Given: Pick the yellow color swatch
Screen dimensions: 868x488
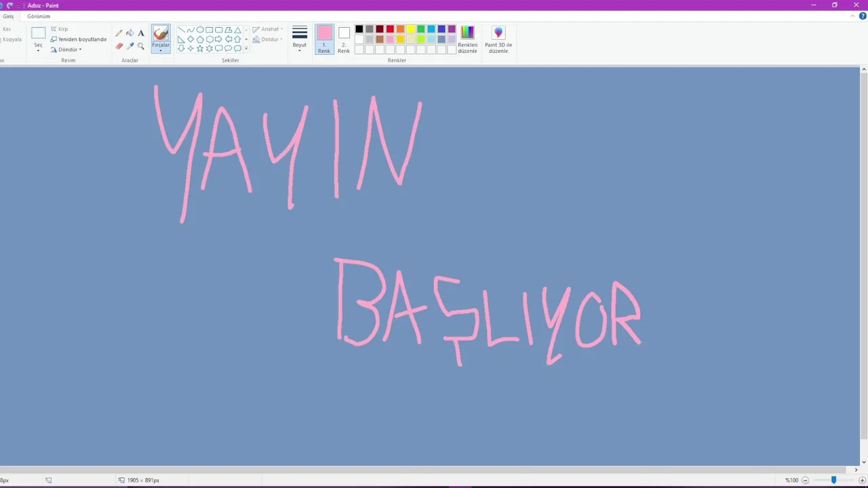Looking at the screenshot, I should click(410, 29).
